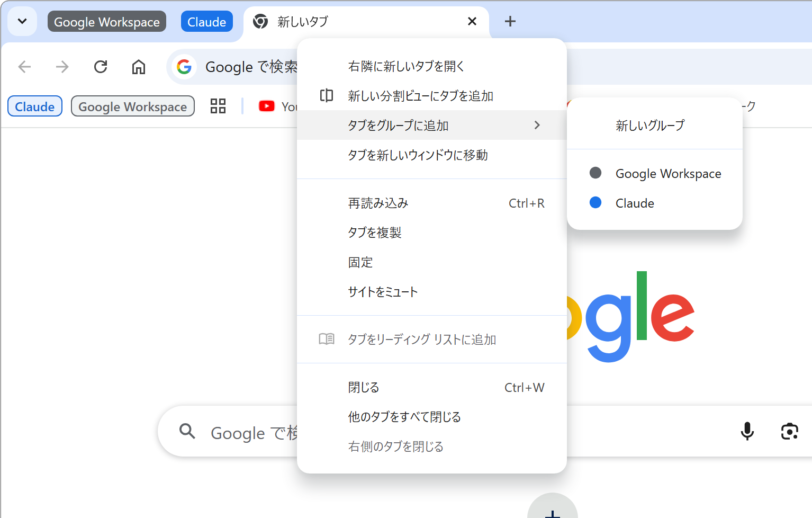Select 再読み込み from the context menu
812x518 pixels.
coord(377,203)
